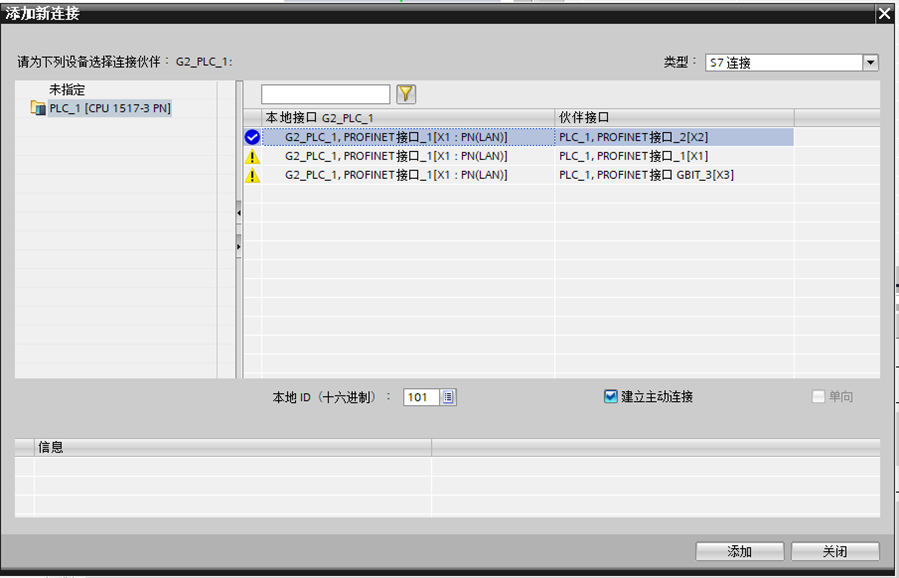Click the icon beside the 本地 ID field

pos(448,397)
